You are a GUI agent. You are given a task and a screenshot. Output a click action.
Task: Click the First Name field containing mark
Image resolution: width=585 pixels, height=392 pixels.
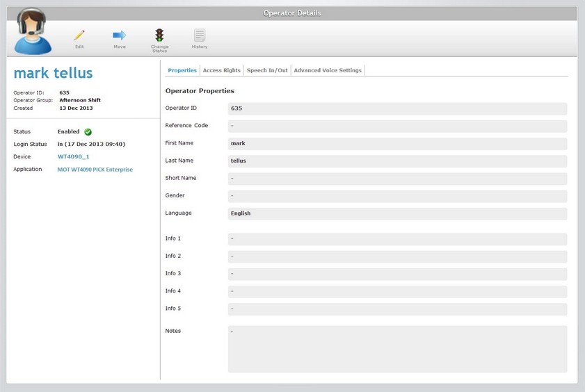pos(397,143)
